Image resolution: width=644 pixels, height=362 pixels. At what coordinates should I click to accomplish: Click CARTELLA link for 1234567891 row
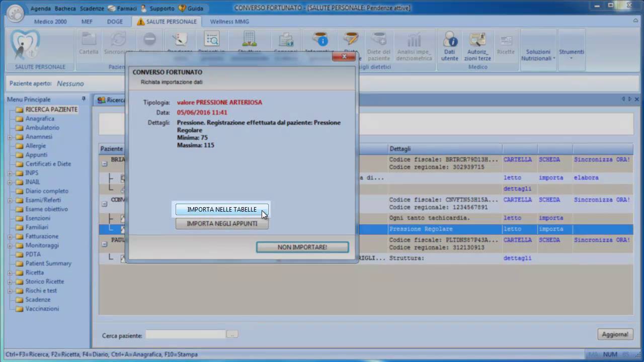click(518, 200)
